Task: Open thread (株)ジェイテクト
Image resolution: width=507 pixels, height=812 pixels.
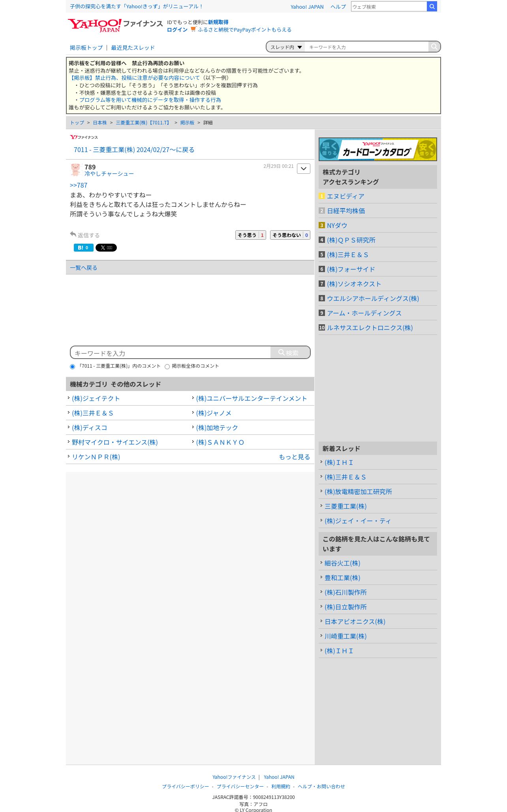Action: click(x=96, y=398)
